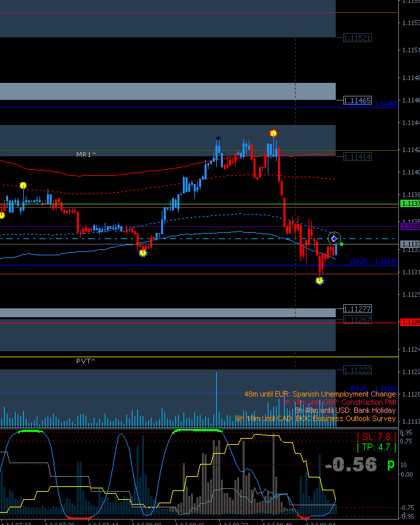Click the blue-rayed star under the mid-chart swing low
Image resolution: width=420 pixels, height=525 pixels.
point(143,253)
